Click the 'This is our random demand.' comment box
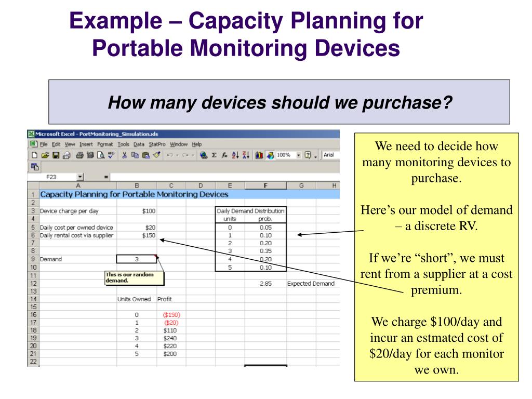 point(135,277)
